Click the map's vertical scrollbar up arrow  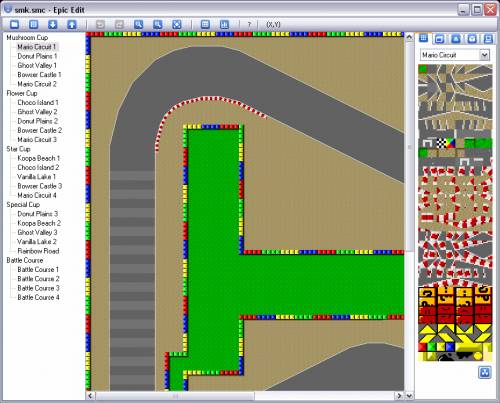pos(409,37)
